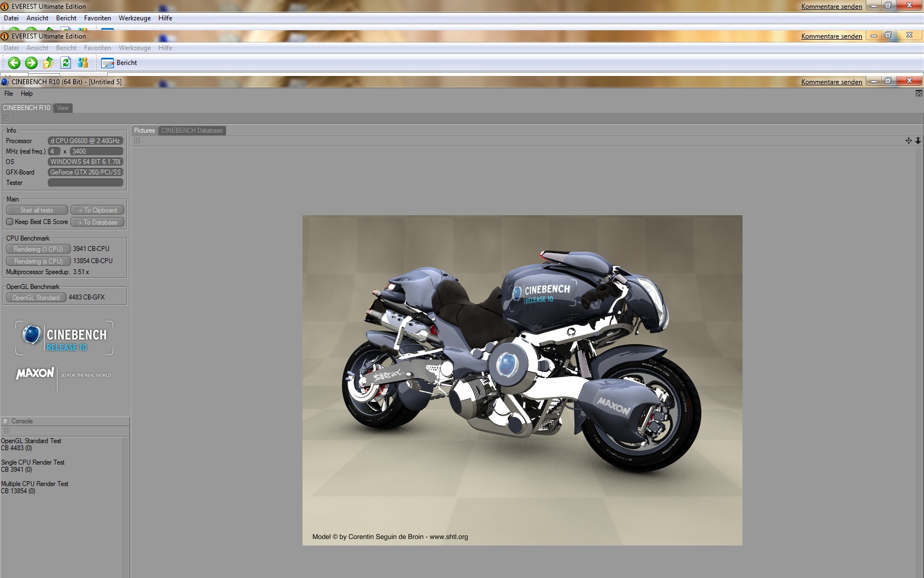This screenshot has height=578, width=924.
Task: Select the Pictures tab
Action: point(145,130)
